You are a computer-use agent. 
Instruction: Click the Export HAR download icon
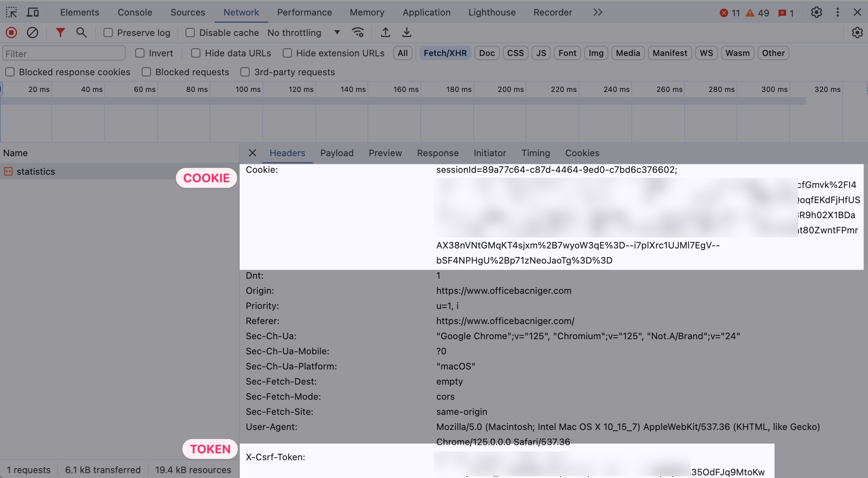[x=406, y=33]
